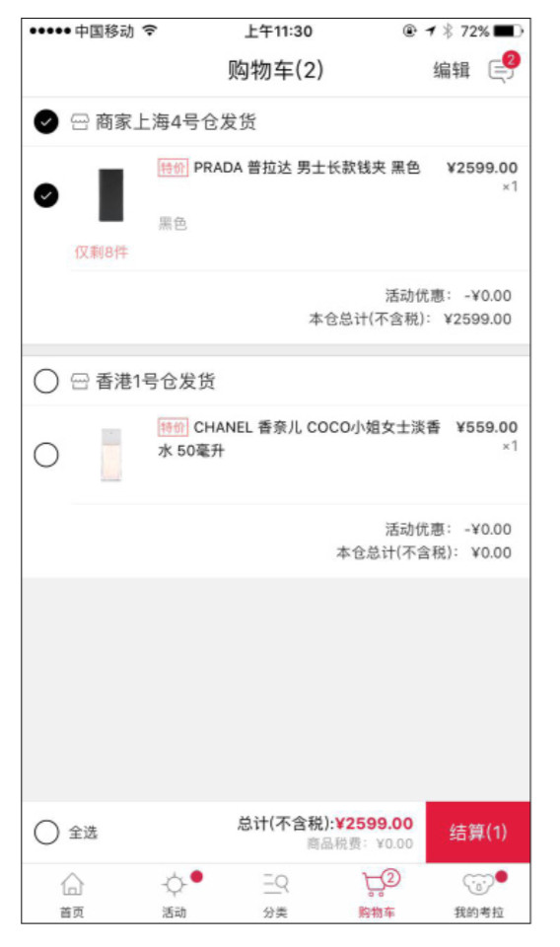
Task: Tap the store icon beside 商家上海4号仓发货
Action: click(x=80, y=122)
